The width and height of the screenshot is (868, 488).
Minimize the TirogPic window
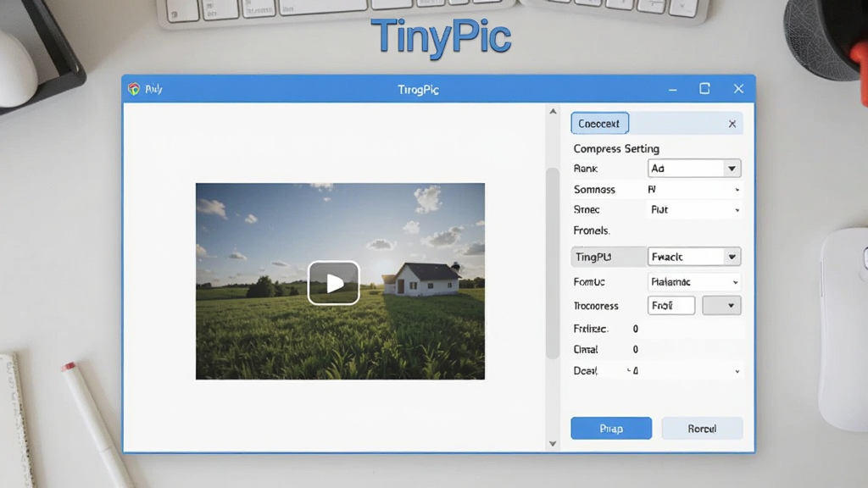(x=672, y=90)
